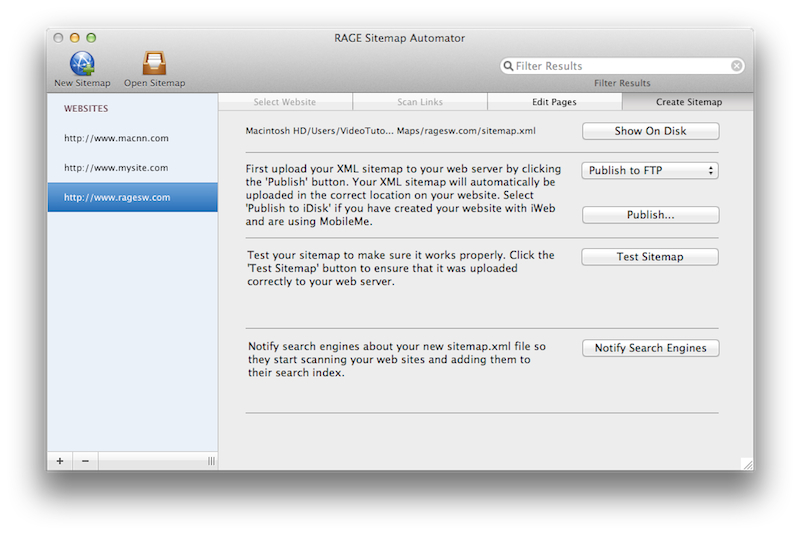
Task: Switch to the Select Website tab
Action: (285, 102)
